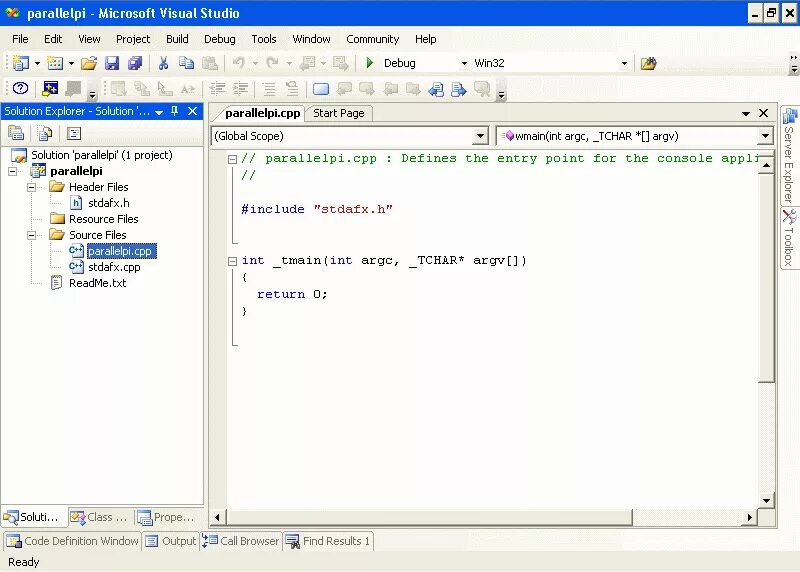This screenshot has width=800, height=572.
Task: Click the New Project toolbar icon
Action: [20, 63]
